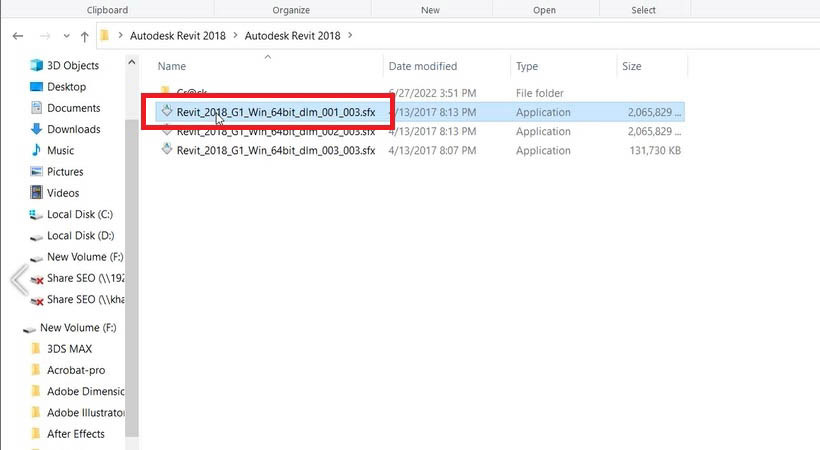Click the Downloads arrow icon
This screenshot has width=820, height=450.
click(36, 129)
